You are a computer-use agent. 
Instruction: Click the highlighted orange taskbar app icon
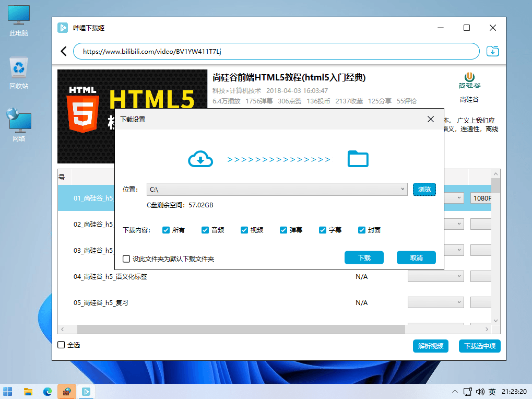(67, 392)
